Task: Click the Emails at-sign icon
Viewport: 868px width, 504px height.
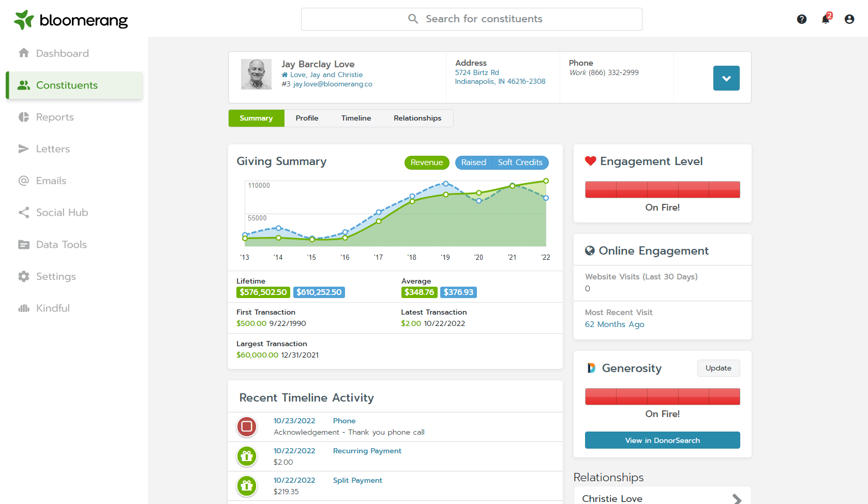Action: pos(24,181)
